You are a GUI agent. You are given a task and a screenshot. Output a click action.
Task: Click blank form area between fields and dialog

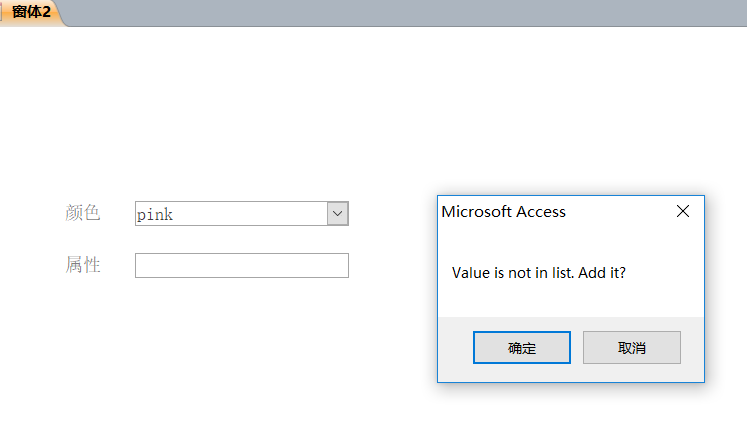(x=393, y=238)
